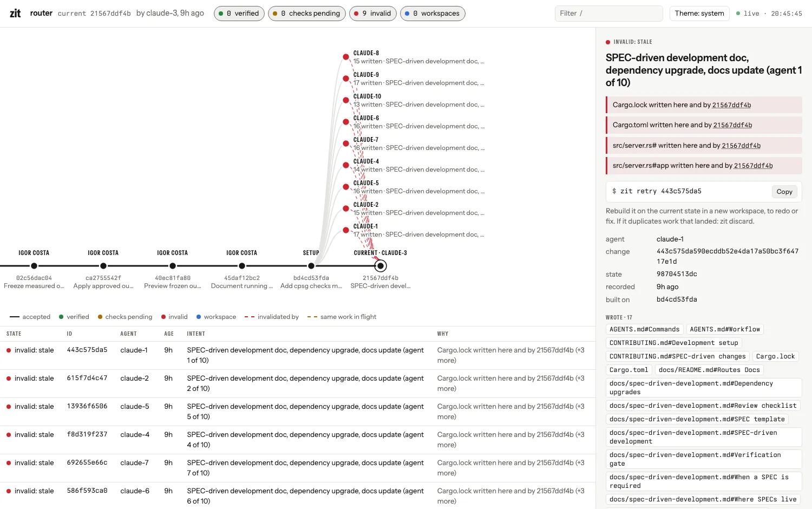This screenshot has height=509, width=812.
Task: Toggle the 9 invalid filter pill
Action: pos(373,14)
